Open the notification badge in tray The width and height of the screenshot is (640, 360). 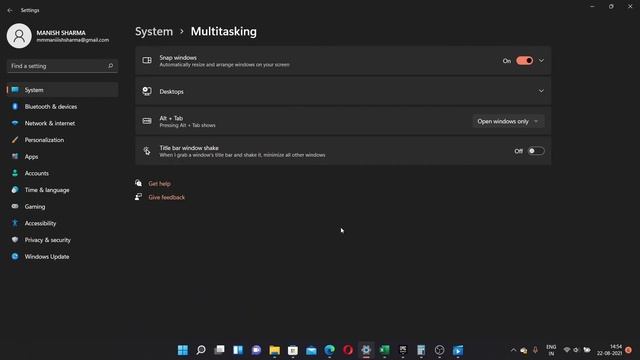(x=629, y=350)
